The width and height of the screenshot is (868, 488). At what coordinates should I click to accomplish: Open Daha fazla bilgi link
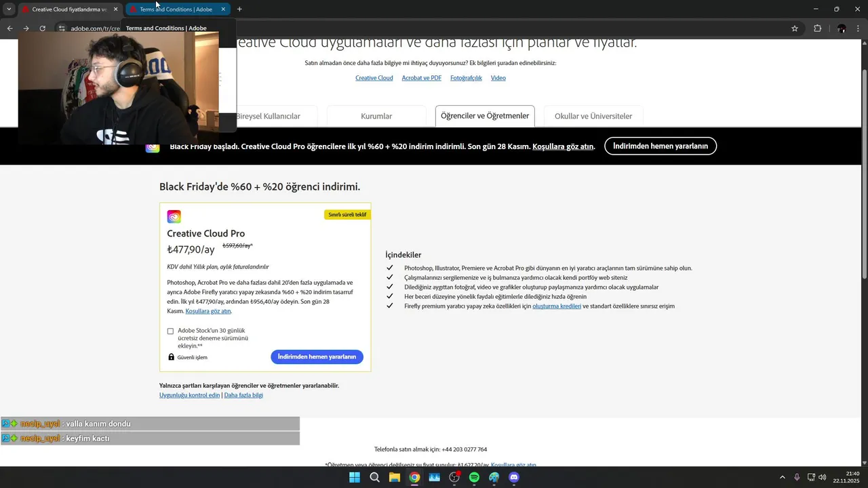click(x=243, y=395)
